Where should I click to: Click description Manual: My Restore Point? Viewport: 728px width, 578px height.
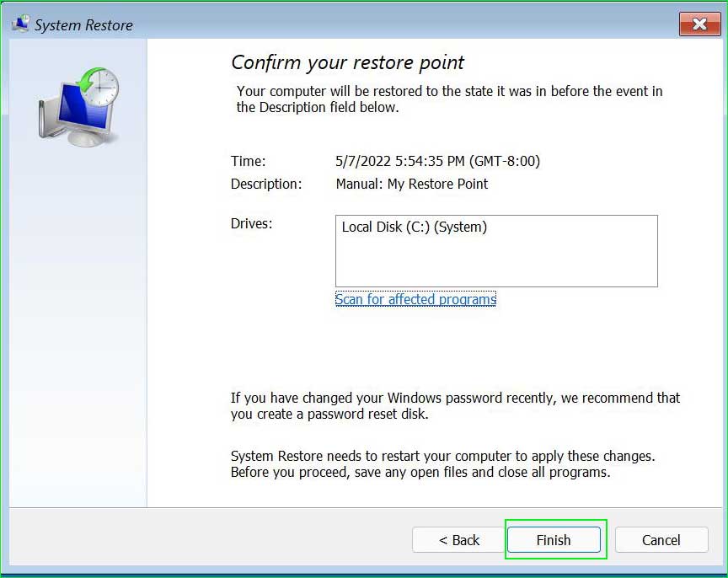click(412, 184)
